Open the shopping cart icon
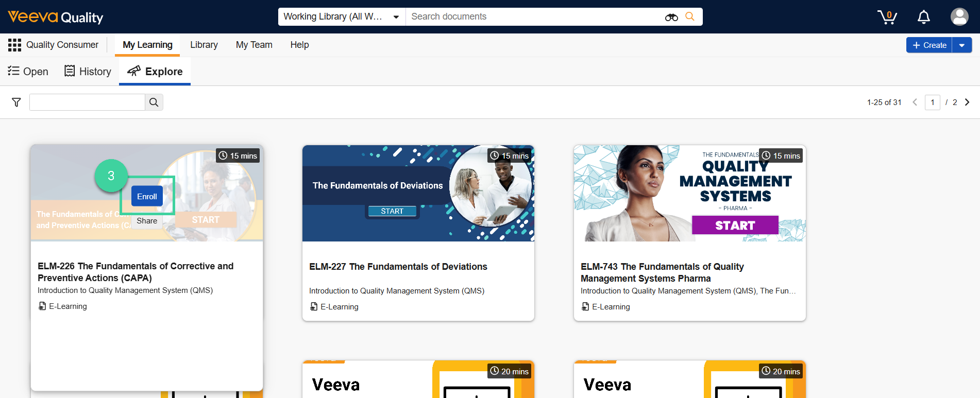980x398 pixels. [887, 17]
